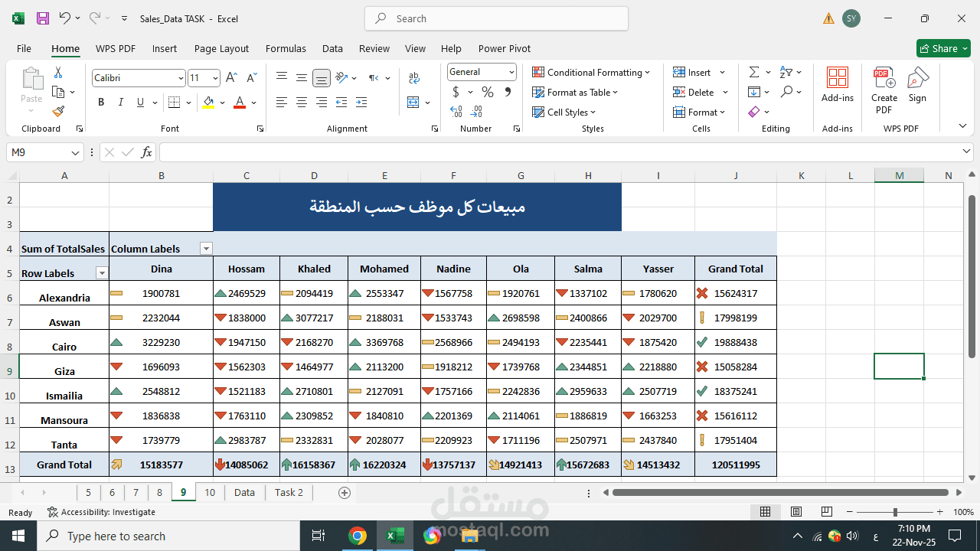Click the Merge & Center icon
Screen dimensions: 980x551
(413, 103)
